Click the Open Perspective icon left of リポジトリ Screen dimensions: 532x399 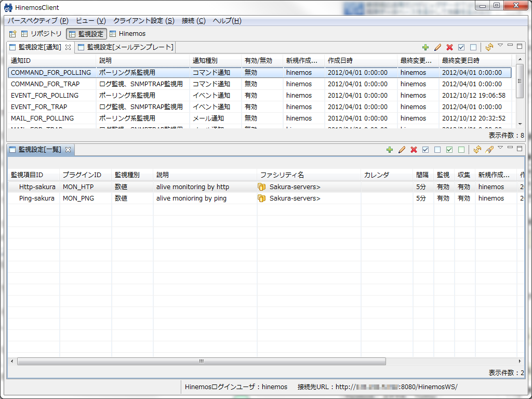click(x=13, y=34)
